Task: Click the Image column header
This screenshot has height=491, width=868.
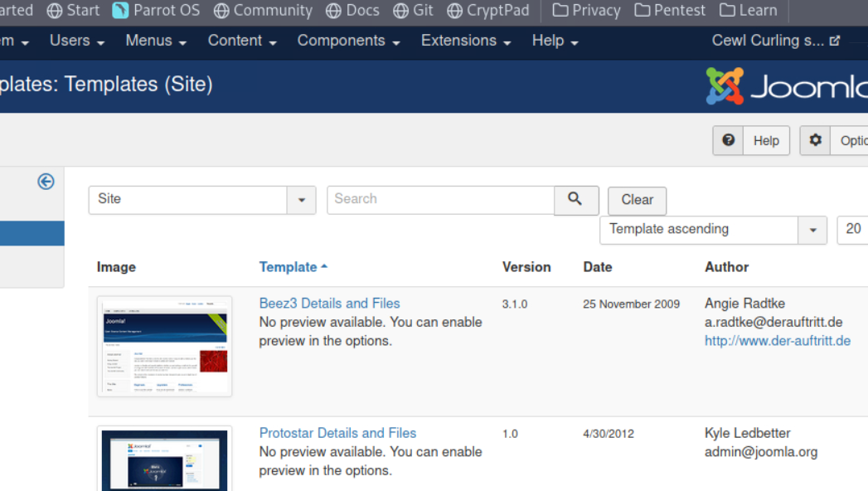Action: [x=116, y=267]
